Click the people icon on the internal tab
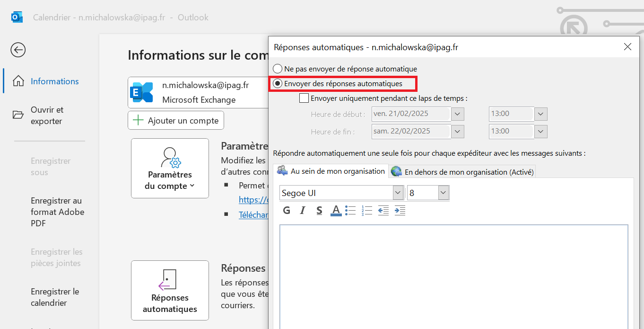Screen dimensions: 644x329 [282, 171]
